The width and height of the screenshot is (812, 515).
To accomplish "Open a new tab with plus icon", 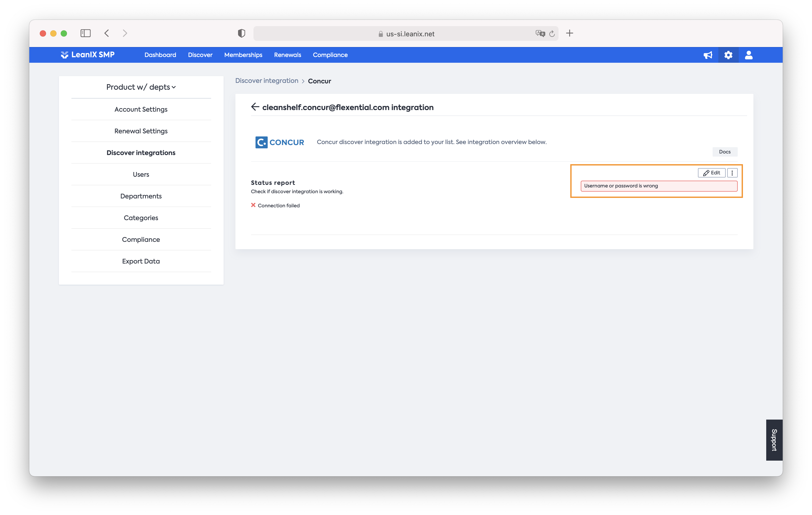I will click(x=569, y=33).
